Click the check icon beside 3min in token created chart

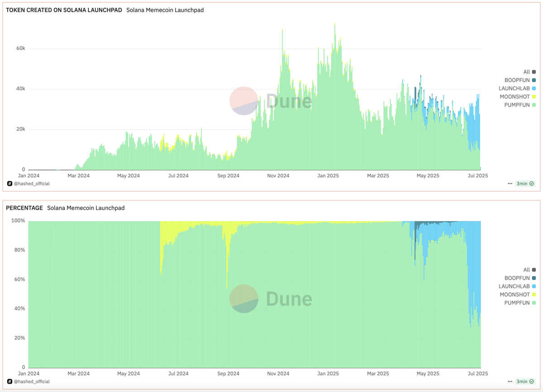pyautogui.click(x=532, y=184)
